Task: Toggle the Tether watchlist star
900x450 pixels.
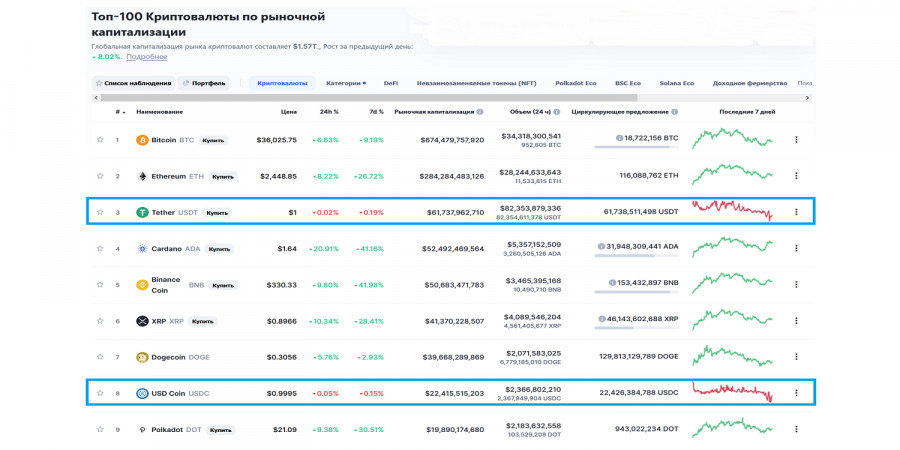Action: (x=100, y=212)
